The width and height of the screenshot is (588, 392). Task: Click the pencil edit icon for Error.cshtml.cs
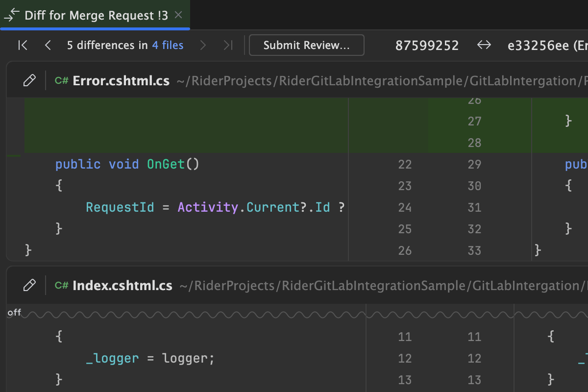pos(29,80)
